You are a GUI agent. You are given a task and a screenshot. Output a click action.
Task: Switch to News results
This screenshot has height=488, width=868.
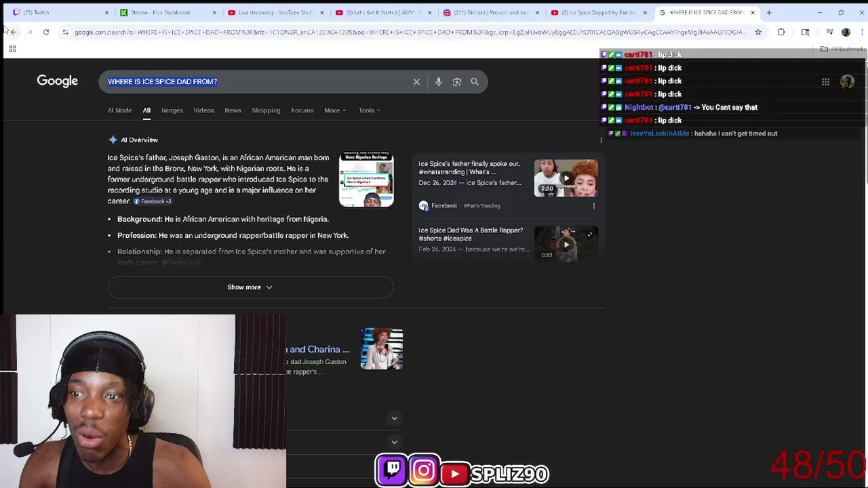pyautogui.click(x=233, y=110)
